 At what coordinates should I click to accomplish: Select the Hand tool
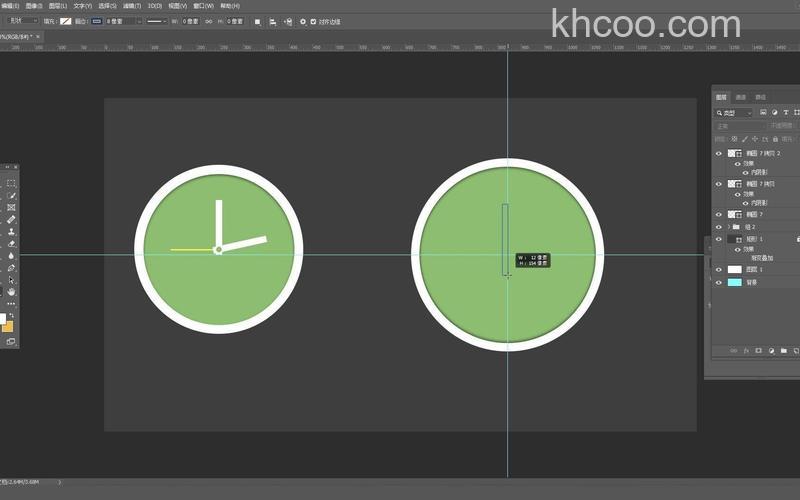coord(11,292)
